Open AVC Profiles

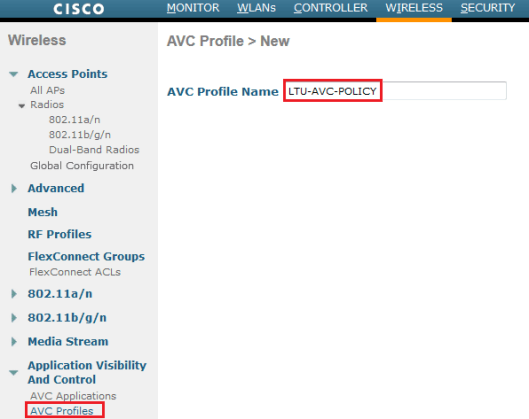pyautogui.click(x=62, y=411)
